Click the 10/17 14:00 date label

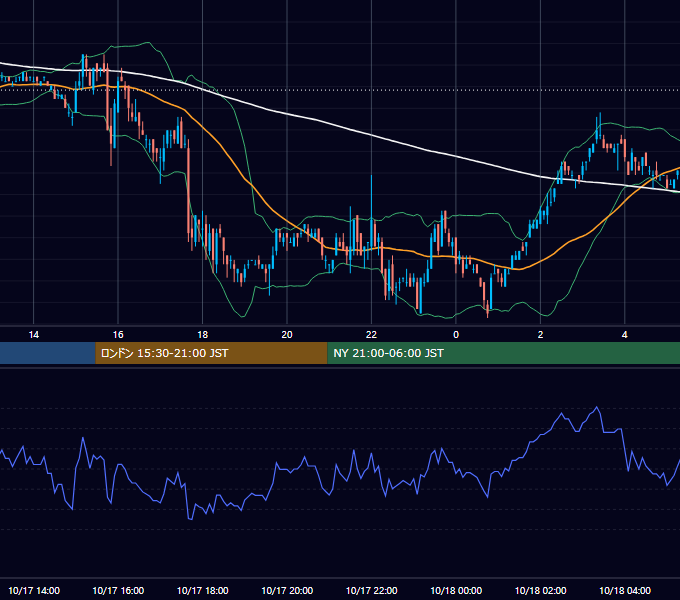(34, 590)
